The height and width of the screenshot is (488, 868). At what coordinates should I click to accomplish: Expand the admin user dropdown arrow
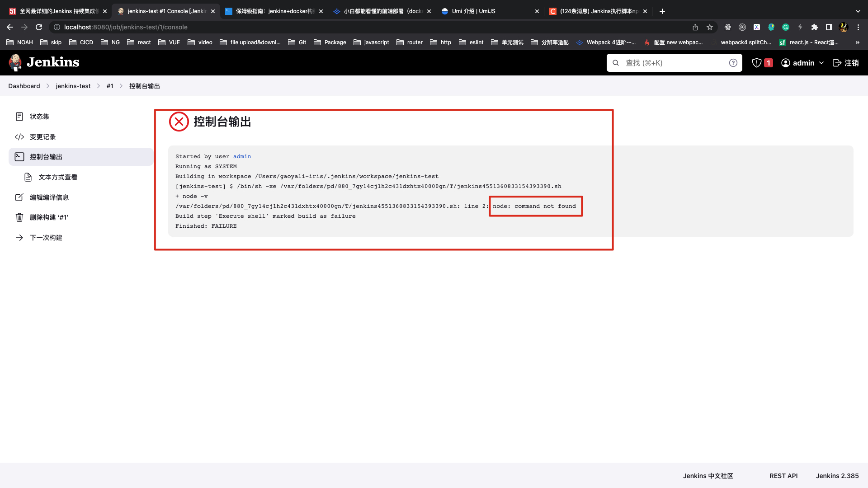(x=821, y=63)
